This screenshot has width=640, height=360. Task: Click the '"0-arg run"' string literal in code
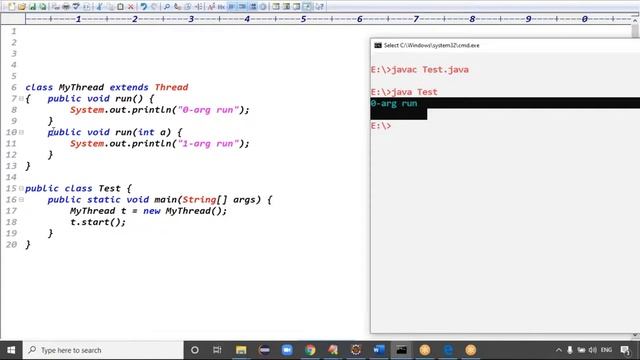[208, 110]
